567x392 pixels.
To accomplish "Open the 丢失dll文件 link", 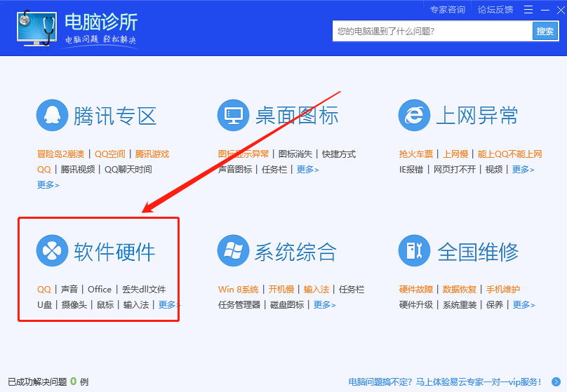I will click(x=144, y=290).
